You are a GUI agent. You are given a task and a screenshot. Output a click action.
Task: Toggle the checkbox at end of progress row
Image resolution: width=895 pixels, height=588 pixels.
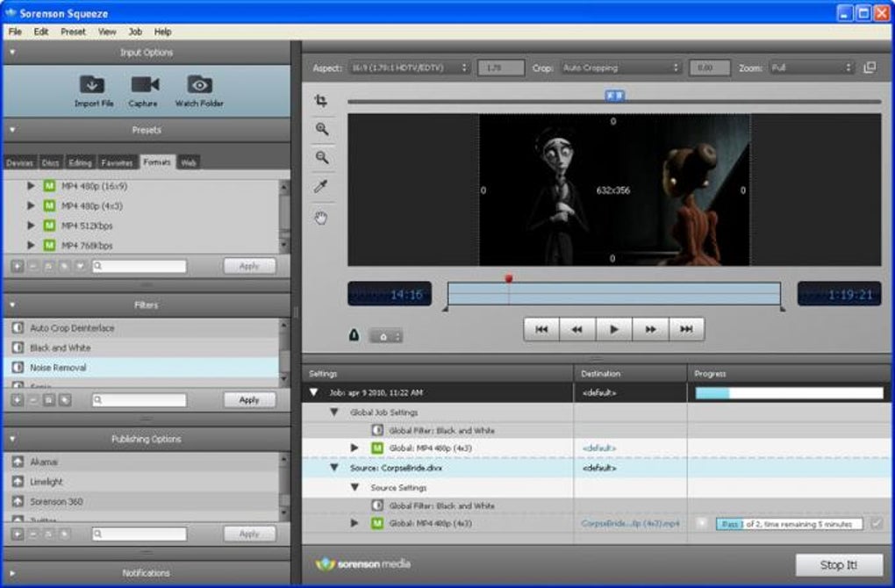pyautogui.click(x=877, y=523)
